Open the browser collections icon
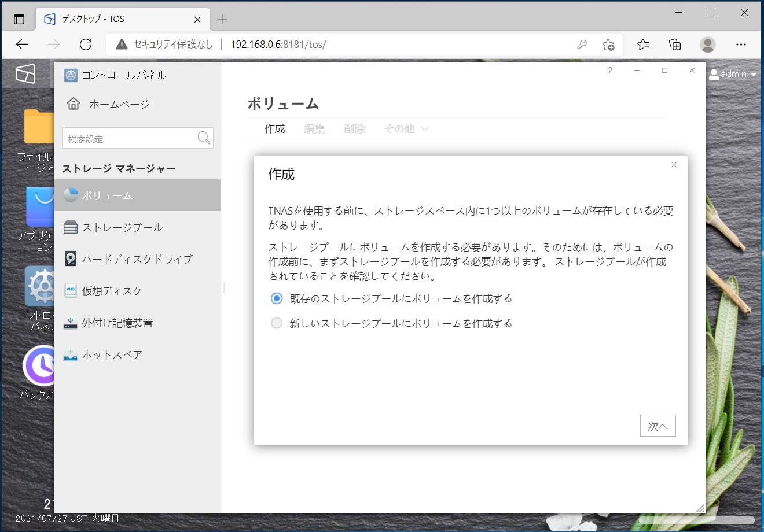Image resolution: width=764 pixels, height=532 pixels. click(675, 45)
